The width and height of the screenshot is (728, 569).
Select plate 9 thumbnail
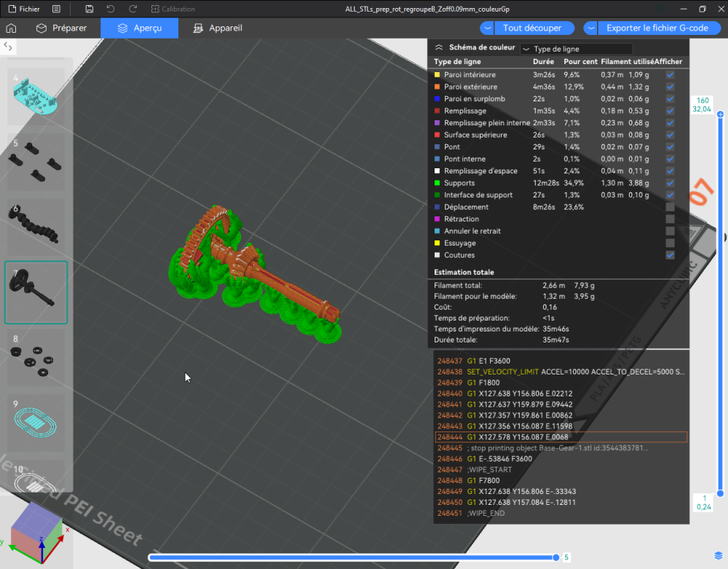pyautogui.click(x=36, y=423)
